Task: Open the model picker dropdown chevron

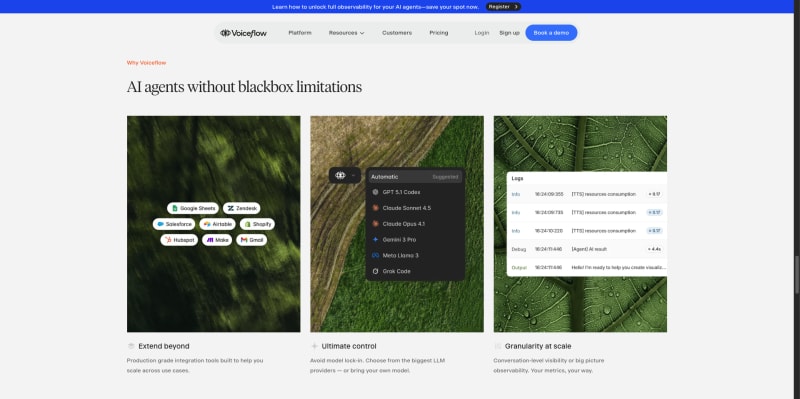Action: tap(353, 176)
